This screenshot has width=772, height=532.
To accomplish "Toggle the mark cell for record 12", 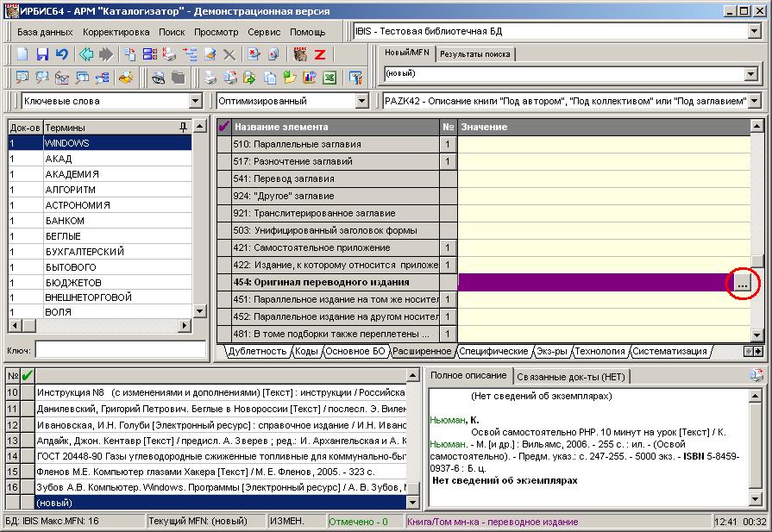I will coord(27,425).
